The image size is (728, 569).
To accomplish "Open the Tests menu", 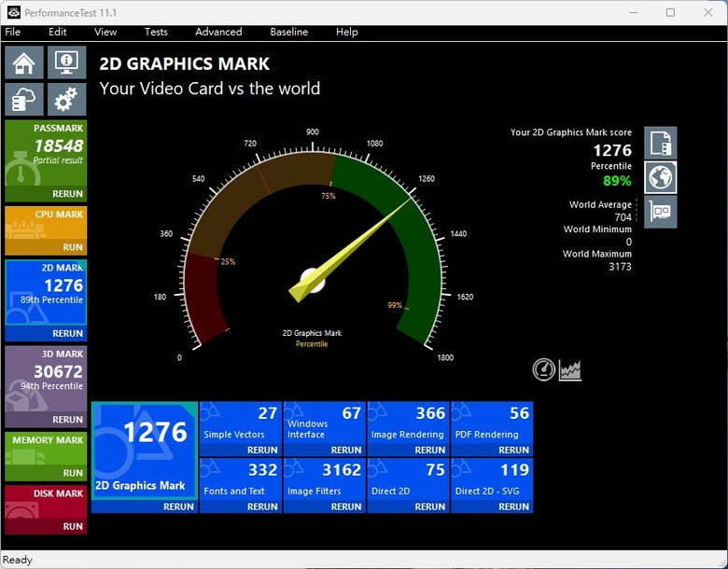I will point(156,32).
